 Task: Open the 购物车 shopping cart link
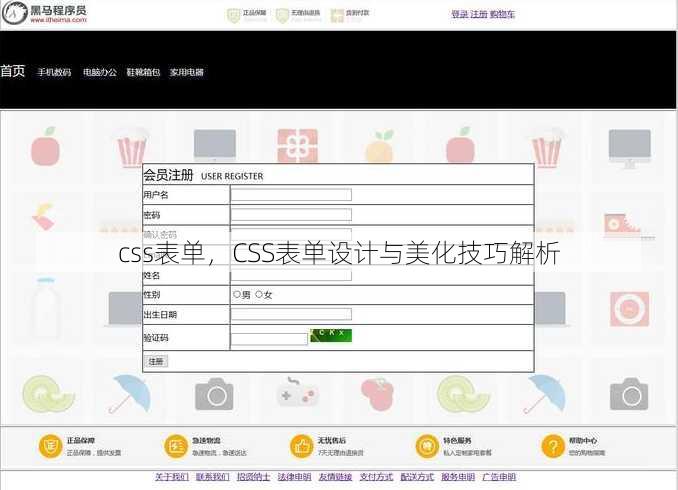coord(502,14)
